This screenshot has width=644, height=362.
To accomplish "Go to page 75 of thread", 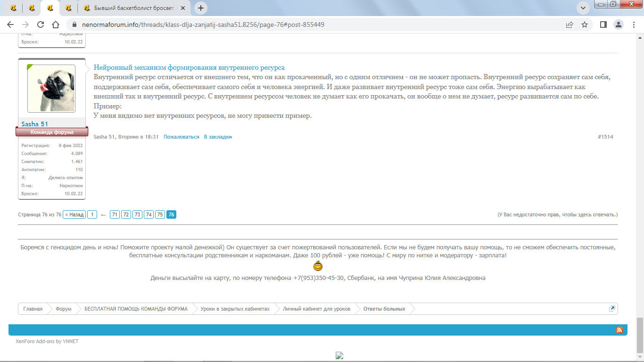I will (x=160, y=214).
